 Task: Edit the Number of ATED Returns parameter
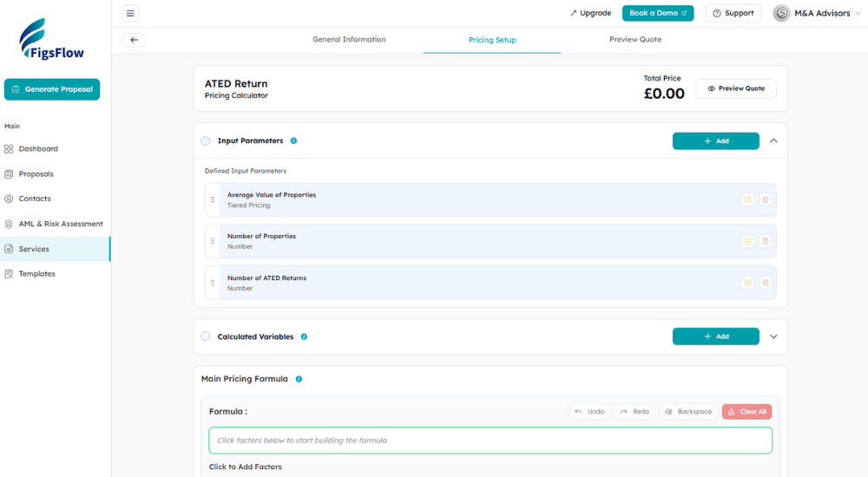pyautogui.click(x=747, y=283)
